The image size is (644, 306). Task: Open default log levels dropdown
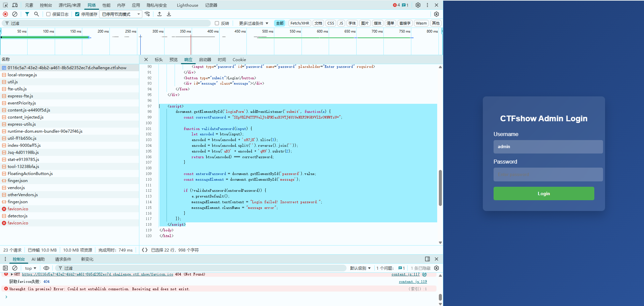(360, 268)
